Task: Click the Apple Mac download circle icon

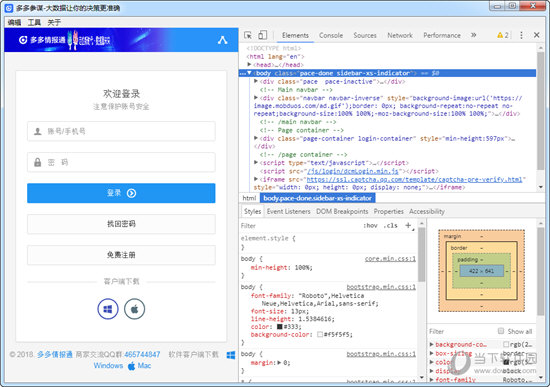Action: click(x=134, y=309)
